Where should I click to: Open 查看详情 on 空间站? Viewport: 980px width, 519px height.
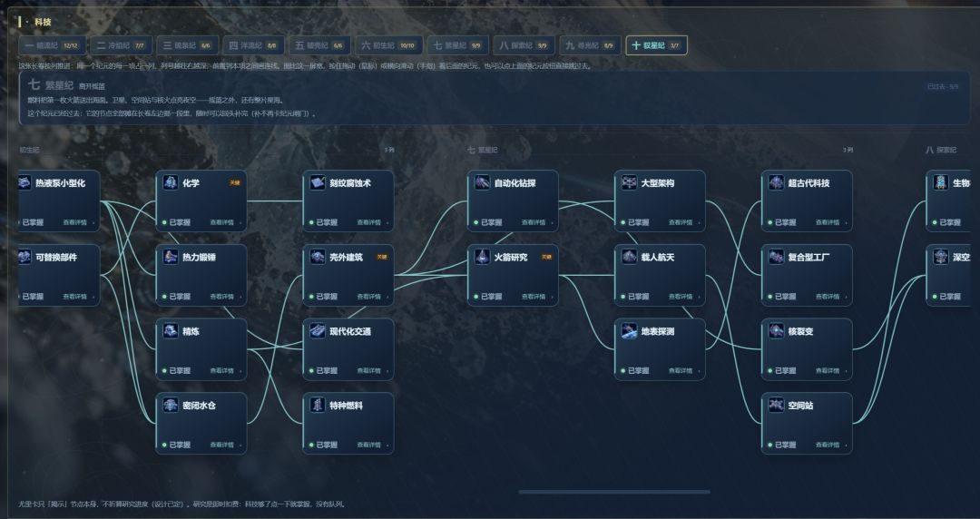(829, 445)
